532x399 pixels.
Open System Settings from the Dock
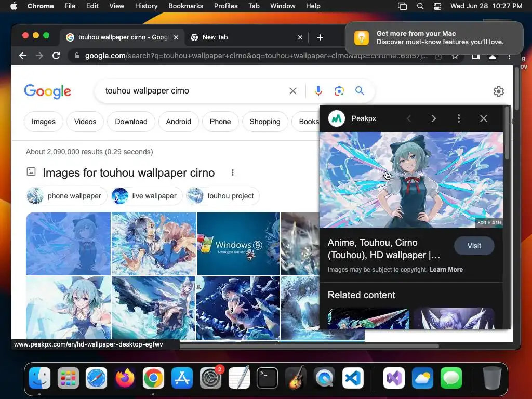pyautogui.click(x=210, y=378)
